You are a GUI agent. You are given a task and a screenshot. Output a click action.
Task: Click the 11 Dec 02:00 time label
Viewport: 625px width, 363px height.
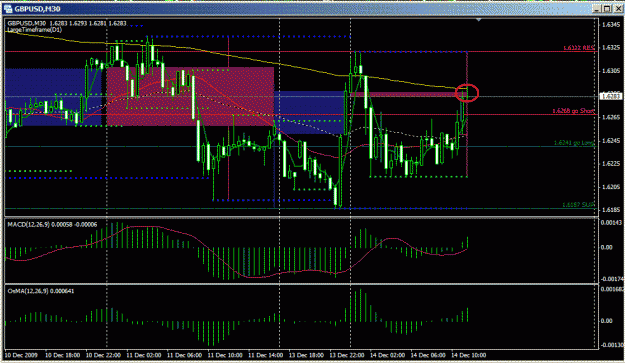[144, 355]
